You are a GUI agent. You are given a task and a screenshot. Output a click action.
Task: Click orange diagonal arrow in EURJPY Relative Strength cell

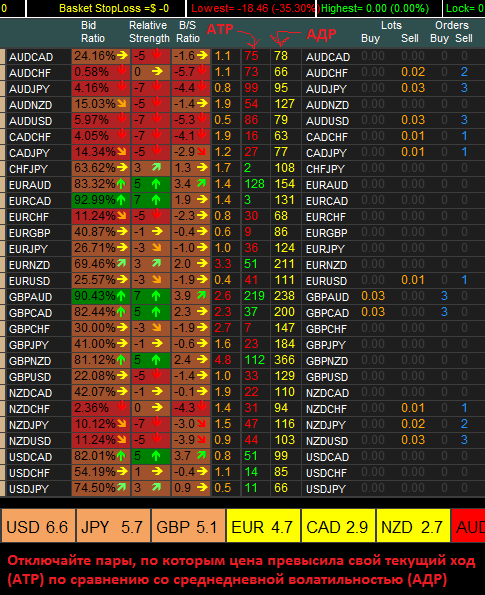156,248
